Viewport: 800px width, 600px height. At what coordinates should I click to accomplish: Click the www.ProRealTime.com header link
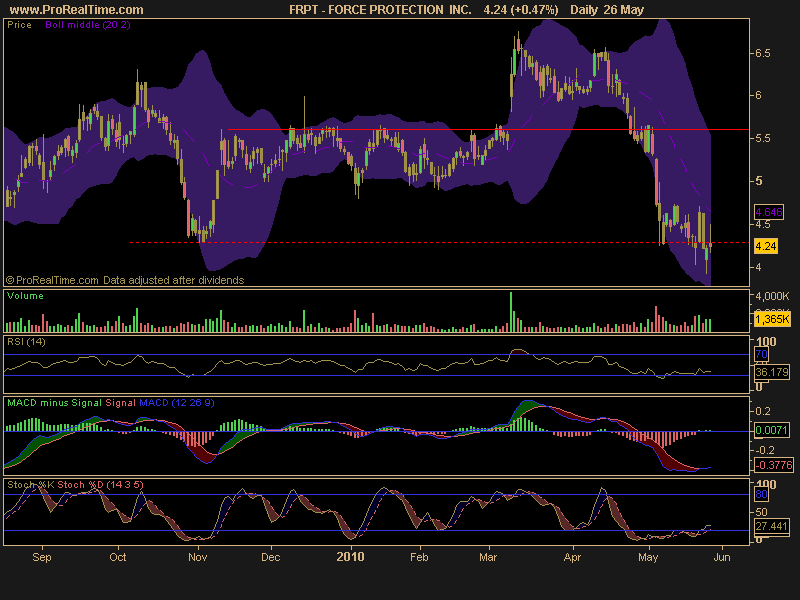[x=77, y=10]
